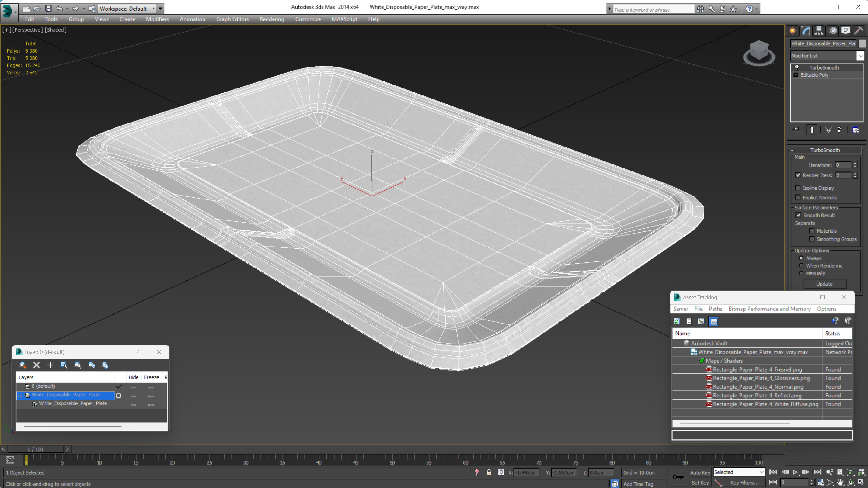
Task: Click the Update button
Action: coord(824,284)
